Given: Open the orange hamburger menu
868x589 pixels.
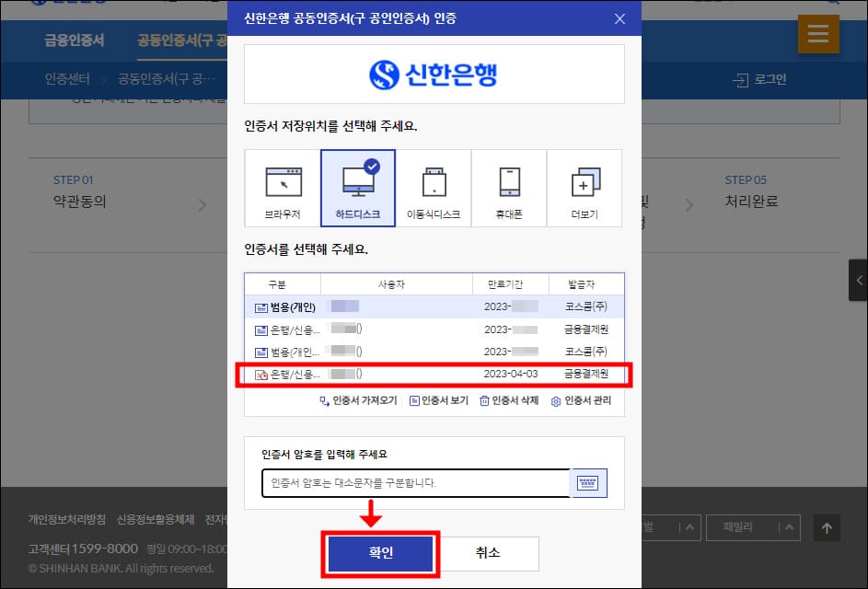Looking at the screenshot, I should click(818, 35).
